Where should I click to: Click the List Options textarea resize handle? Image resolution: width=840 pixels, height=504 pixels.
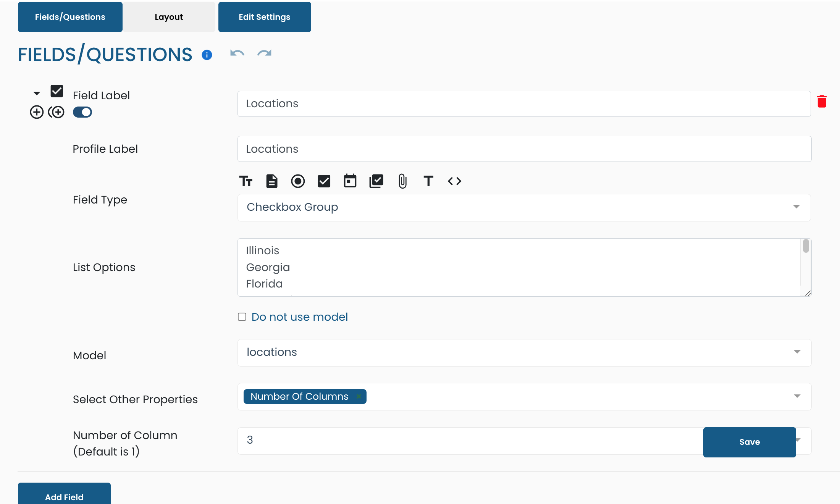(x=808, y=293)
